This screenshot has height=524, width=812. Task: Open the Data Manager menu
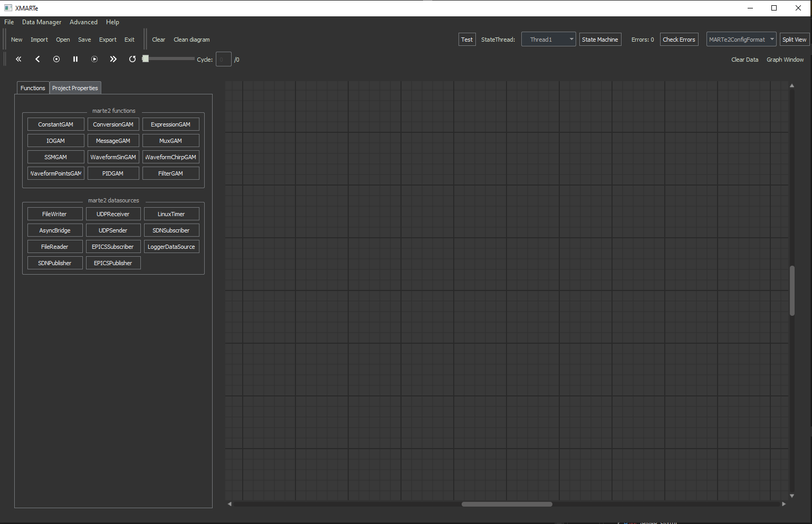pyautogui.click(x=42, y=22)
